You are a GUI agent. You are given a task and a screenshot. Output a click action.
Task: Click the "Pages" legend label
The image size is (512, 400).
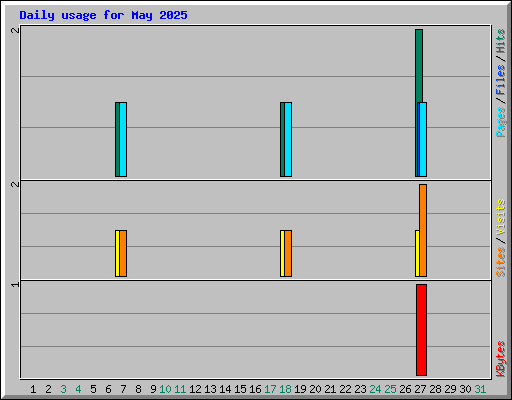click(x=501, y=122)
